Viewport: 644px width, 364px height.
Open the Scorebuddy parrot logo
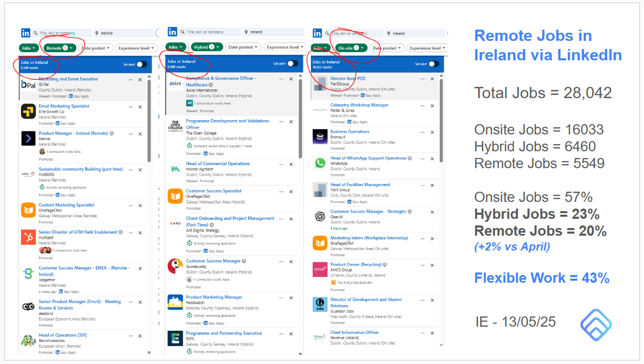[175, 266]
